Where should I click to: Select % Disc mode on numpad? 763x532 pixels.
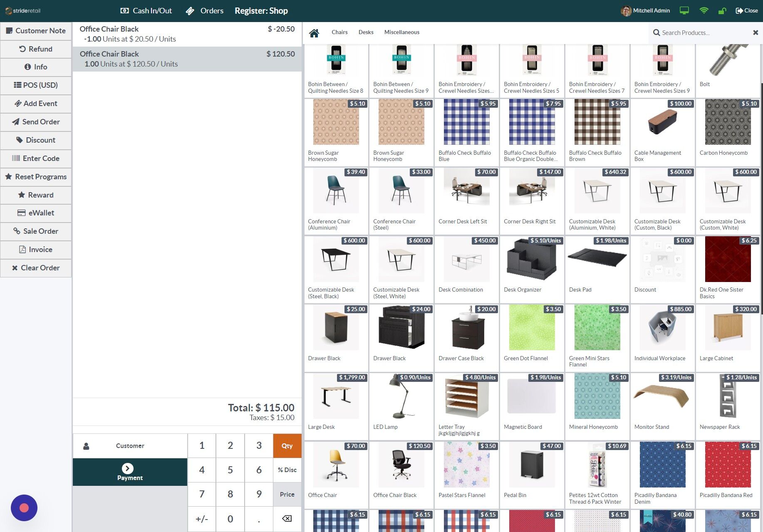(287, 470)
